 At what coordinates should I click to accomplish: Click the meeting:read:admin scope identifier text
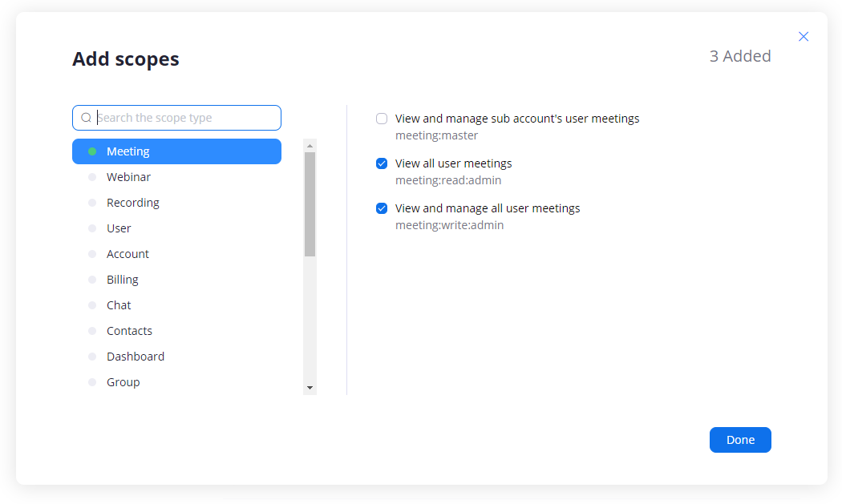pyautogui.click(x=448, y=180)
